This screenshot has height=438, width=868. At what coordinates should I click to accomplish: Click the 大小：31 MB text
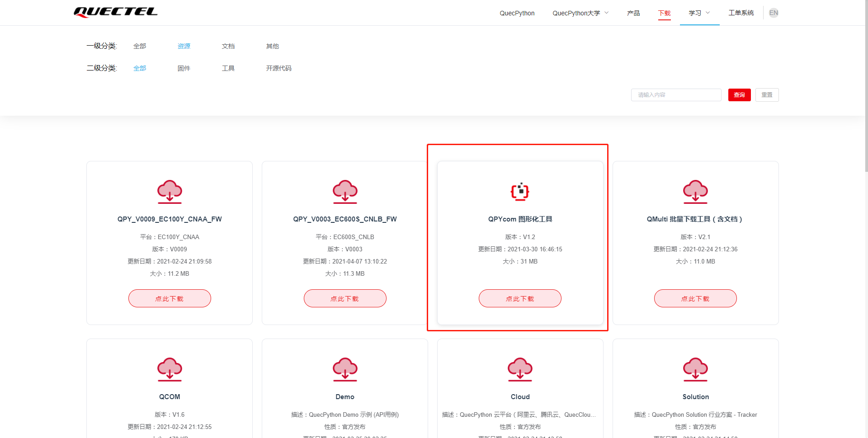point(520,261)
